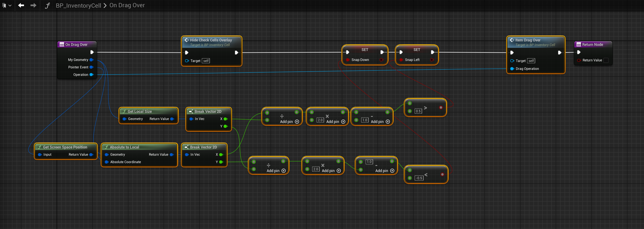Select the Get Local Size node title
The image size is (644, 229).
point(139,112)
